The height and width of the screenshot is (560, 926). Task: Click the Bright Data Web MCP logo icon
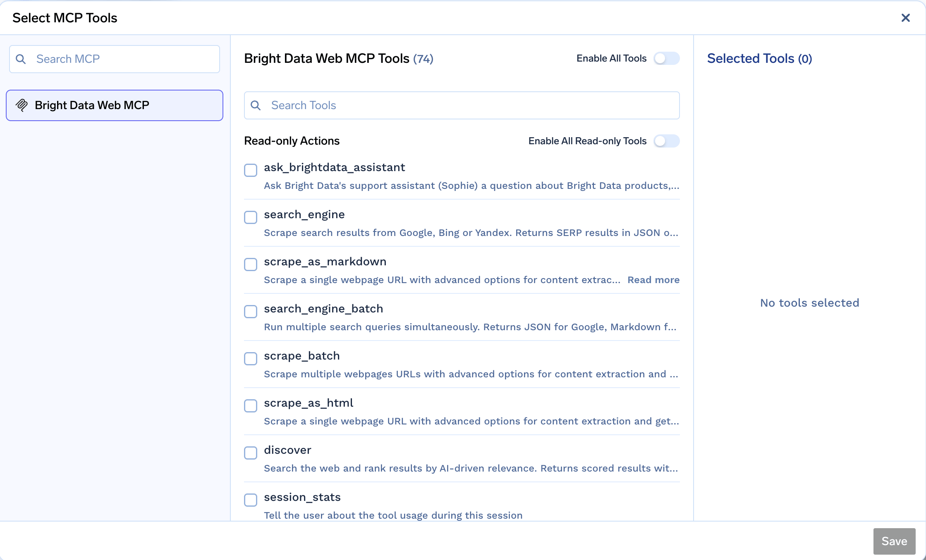point(22,105)
